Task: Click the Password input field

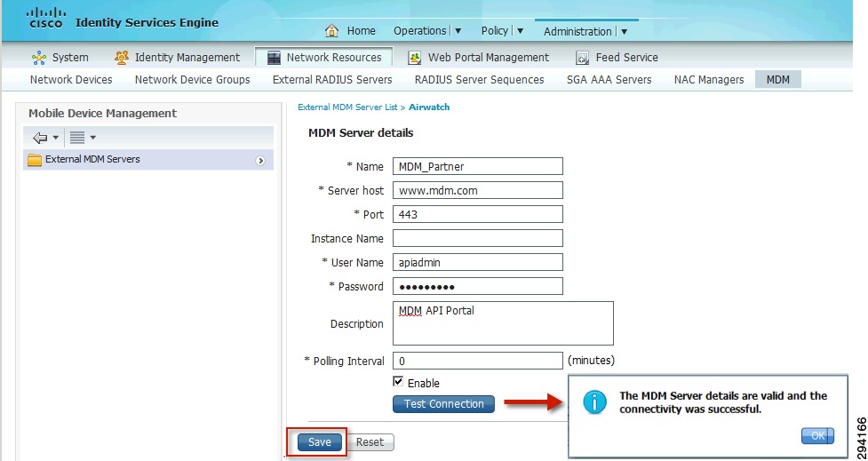Action: pos(478,286)
